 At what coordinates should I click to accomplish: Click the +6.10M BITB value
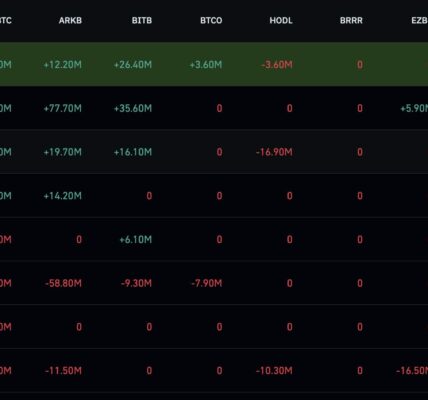point(136,239)
